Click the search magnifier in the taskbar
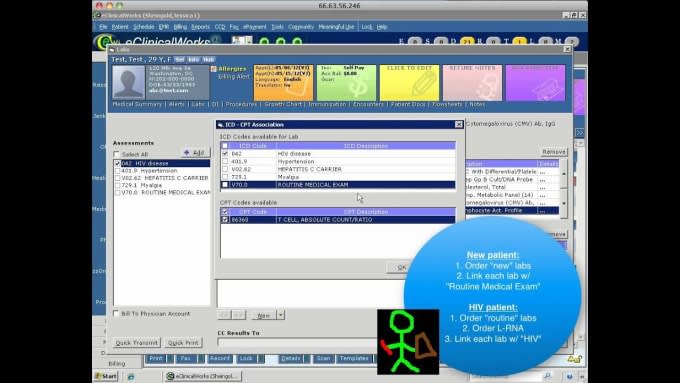 [x=547, y=376]
